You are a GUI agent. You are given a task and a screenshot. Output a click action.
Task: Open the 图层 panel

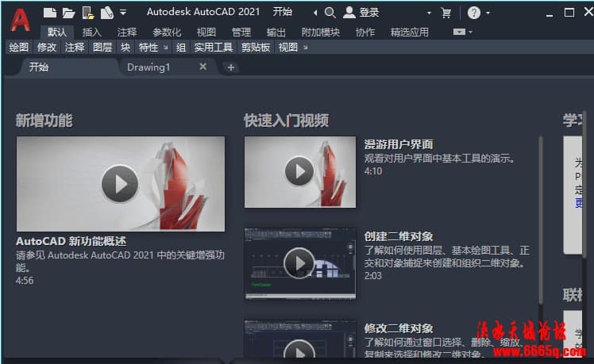[x=102, y=48]
